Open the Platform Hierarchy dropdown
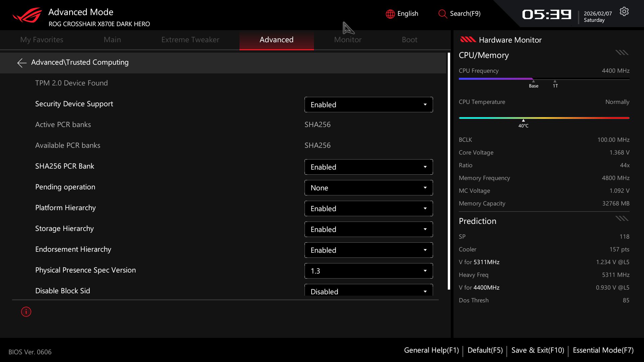This screenshot has width=644, height=362. click(x=368, y=208)
